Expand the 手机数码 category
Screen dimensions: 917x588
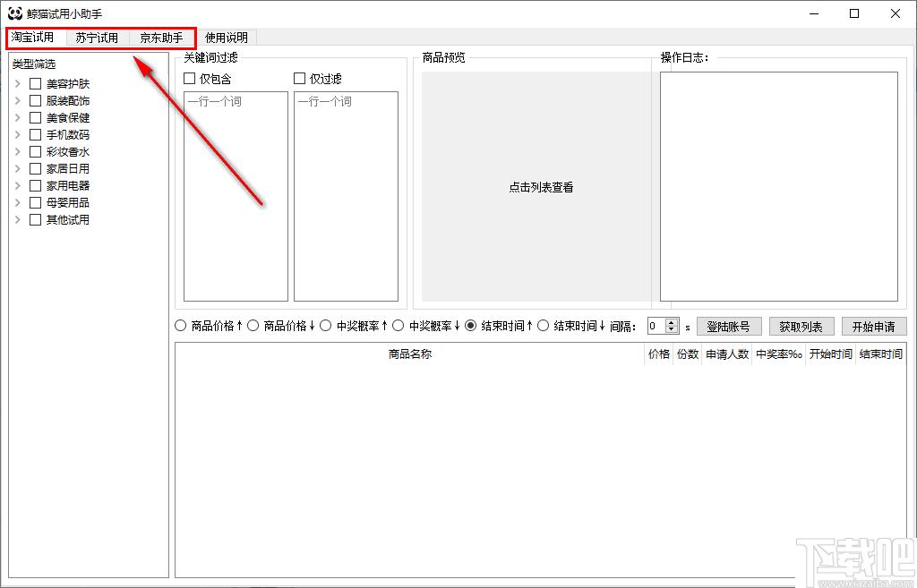coord(18,134)
